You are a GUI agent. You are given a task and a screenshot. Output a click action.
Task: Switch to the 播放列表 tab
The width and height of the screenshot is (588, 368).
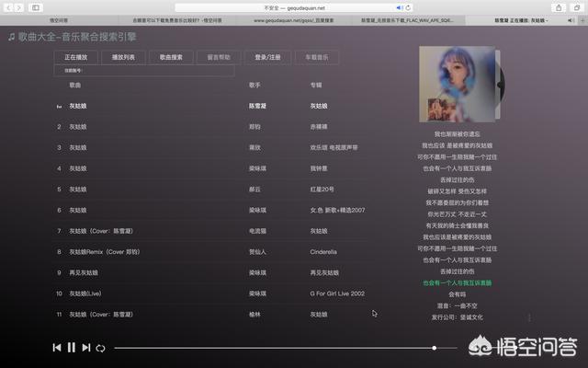[123, 57]
